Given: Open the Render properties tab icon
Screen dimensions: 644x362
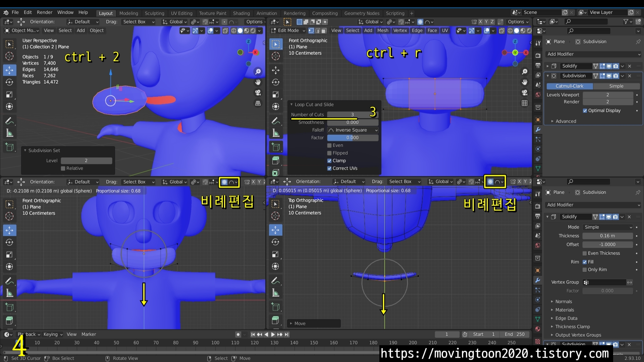Looking at the screenshot, I should [x=538, y=56].
